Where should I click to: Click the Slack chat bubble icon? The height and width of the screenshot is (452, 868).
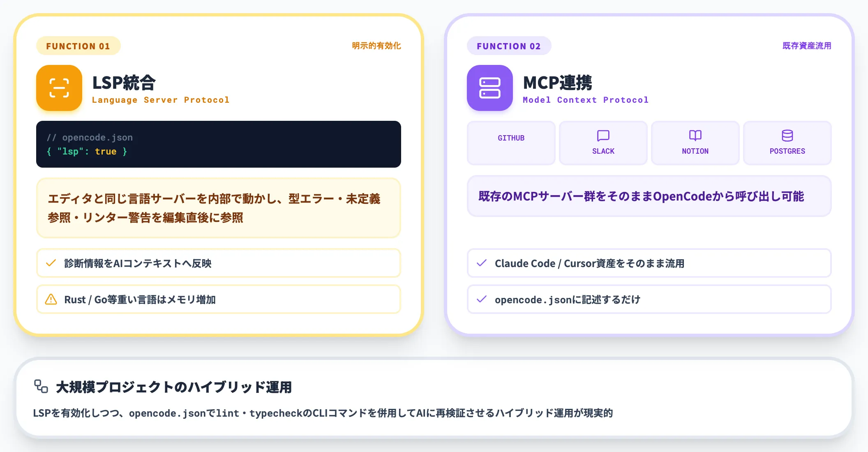(x=603, y=136)
